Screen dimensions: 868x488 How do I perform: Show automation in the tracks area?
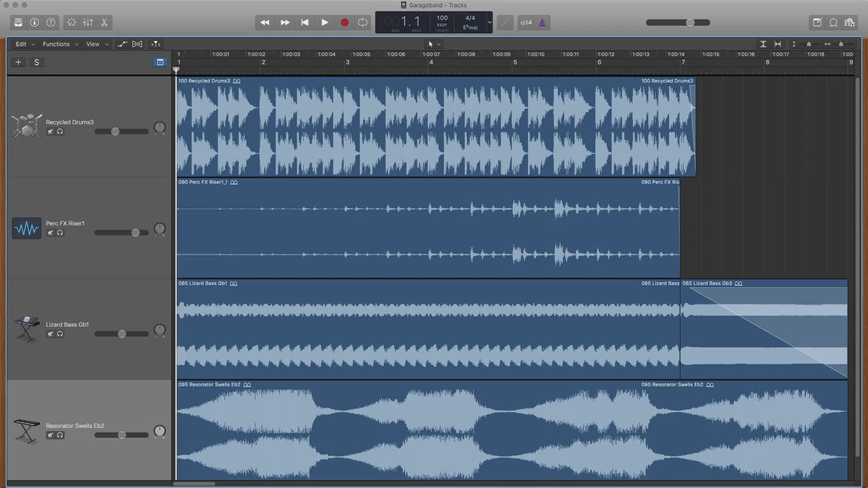pyautogui.click(x=122, y=44)
